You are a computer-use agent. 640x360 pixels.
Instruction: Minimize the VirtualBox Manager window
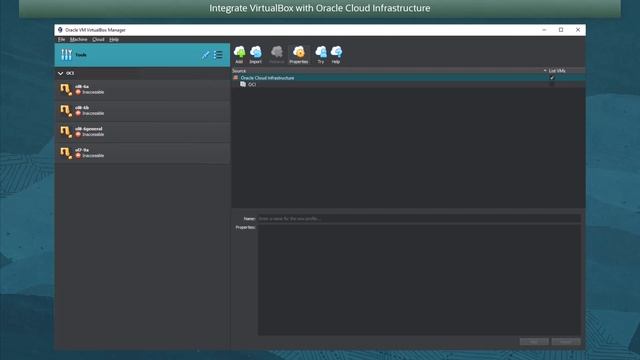[544, 30]
